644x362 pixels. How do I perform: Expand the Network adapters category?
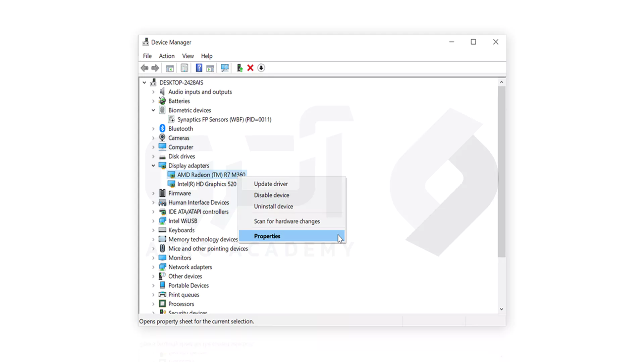pos(153,267)
